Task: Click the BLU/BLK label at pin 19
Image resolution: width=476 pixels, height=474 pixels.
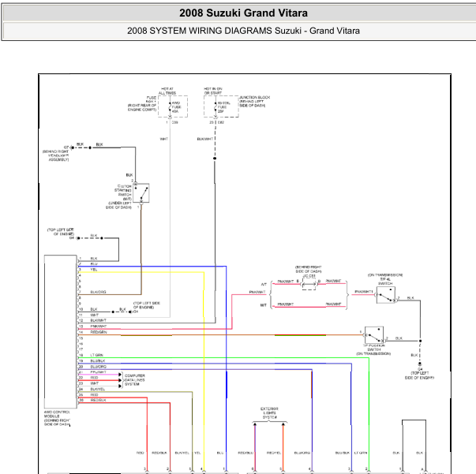Action: point(98,361)
